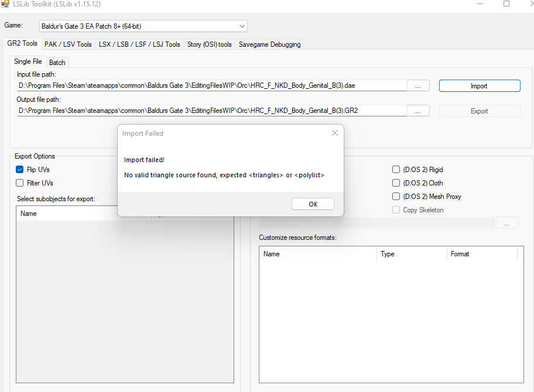Select the Batch sub-tab
The height and width of the screenshot is (392, 534).
click(x=57, y=63)
